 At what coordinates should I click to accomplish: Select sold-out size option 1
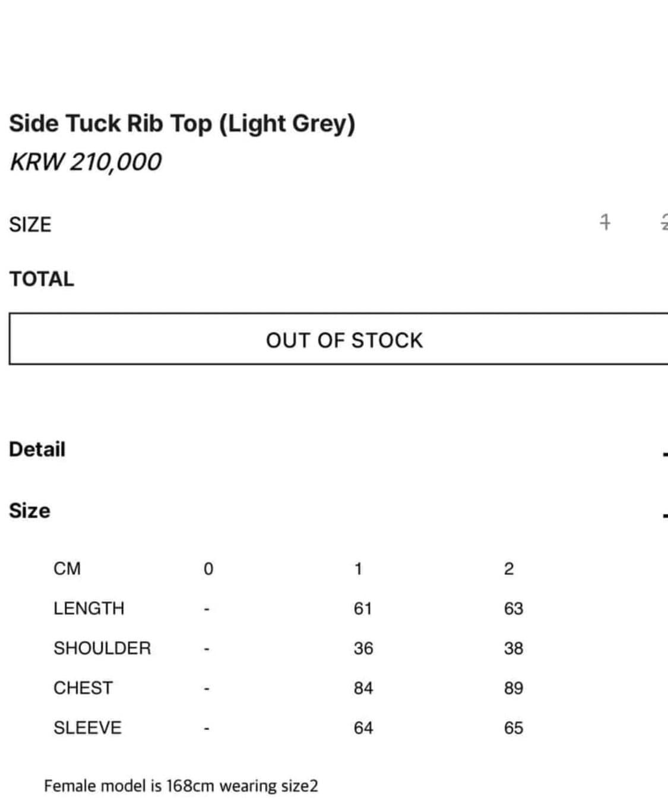(604, 223)
